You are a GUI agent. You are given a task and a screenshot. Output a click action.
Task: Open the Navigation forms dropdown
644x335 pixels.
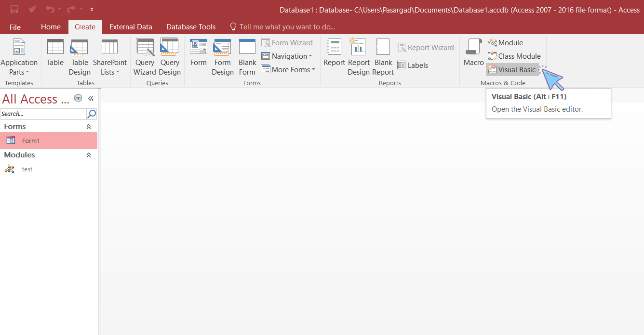[287, 56]
